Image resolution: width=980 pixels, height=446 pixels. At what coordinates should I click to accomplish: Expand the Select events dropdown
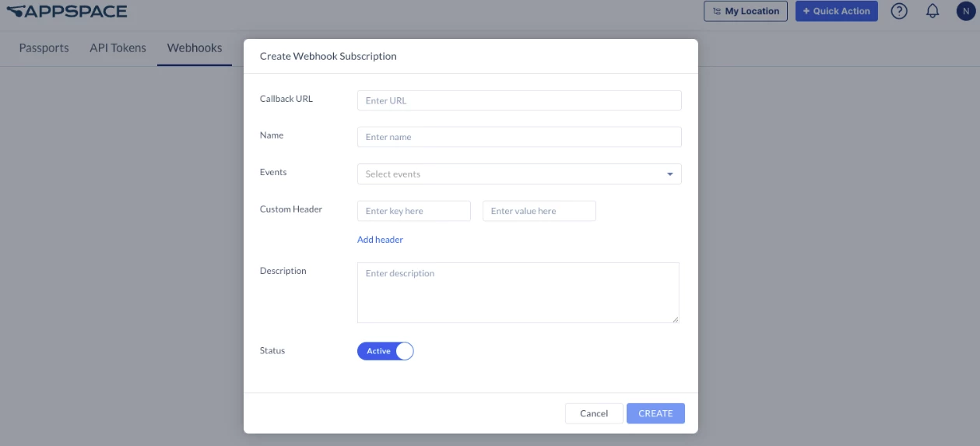click(x=519, y=174)
